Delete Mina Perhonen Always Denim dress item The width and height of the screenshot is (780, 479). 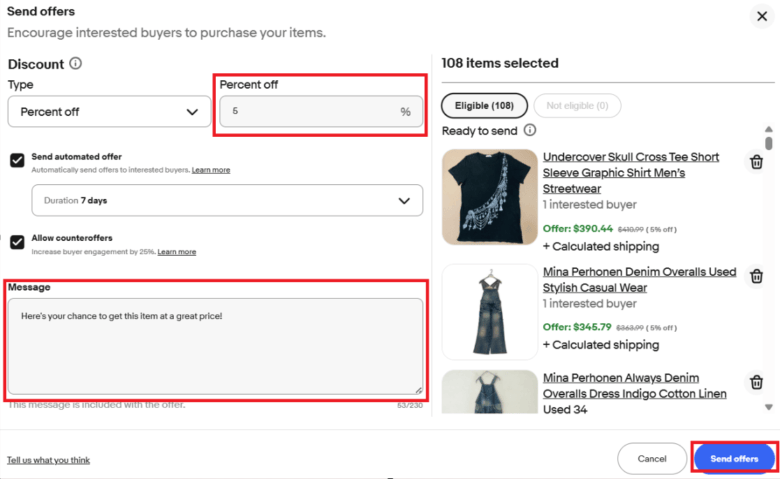(757, 382)
